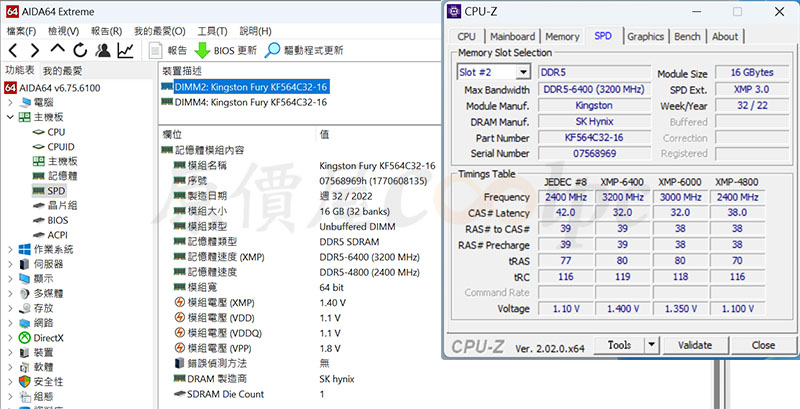Open the 檢視(V) menu
This screenshot has width=800, height=409.
pos(64,31)
